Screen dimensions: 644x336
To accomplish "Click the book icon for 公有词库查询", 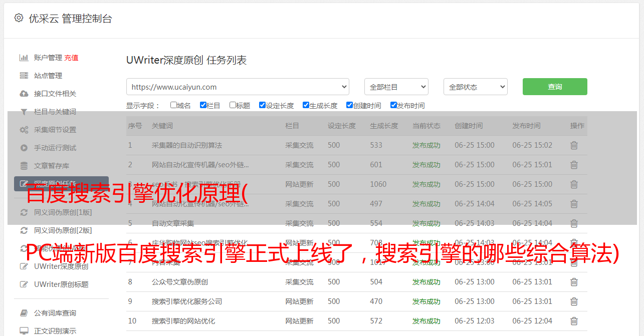I will pyautogui.click(x=24, y=313).
